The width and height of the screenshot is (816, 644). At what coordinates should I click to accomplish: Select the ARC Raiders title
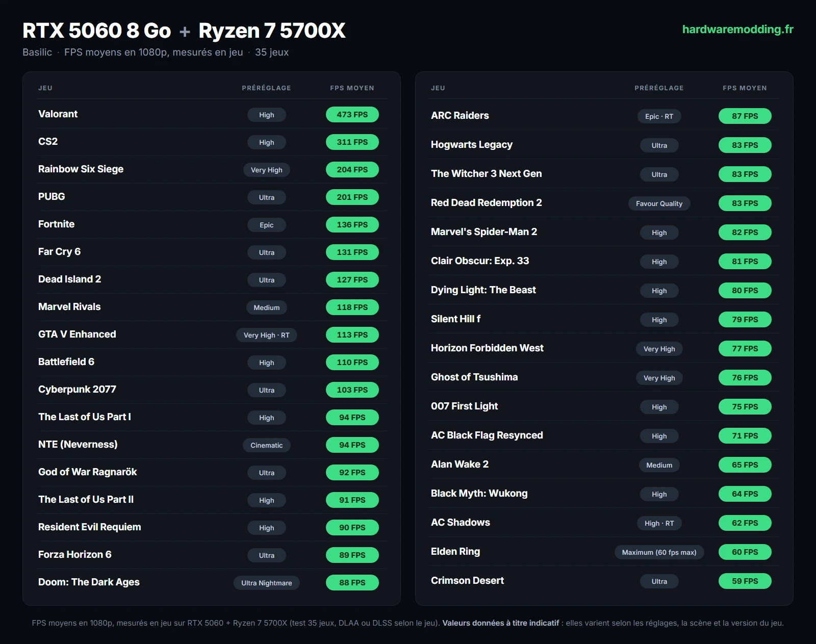click(x=460, y=116)
